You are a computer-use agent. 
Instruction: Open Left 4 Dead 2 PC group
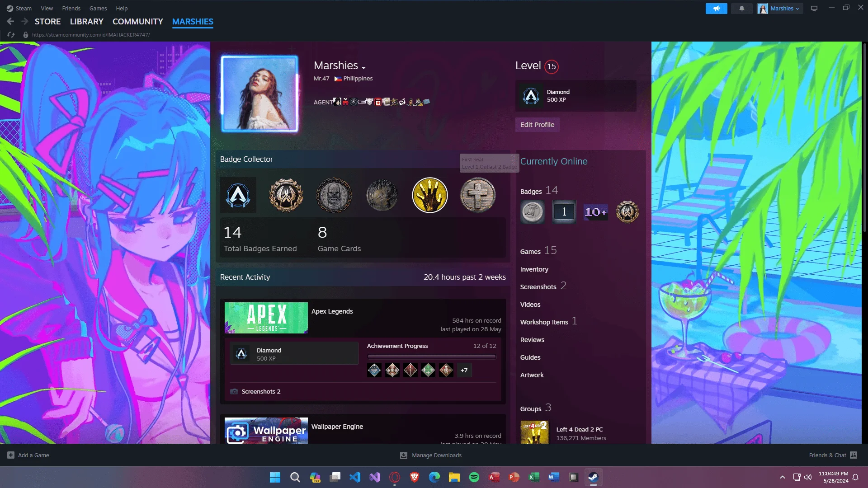(x=579, y=429)
